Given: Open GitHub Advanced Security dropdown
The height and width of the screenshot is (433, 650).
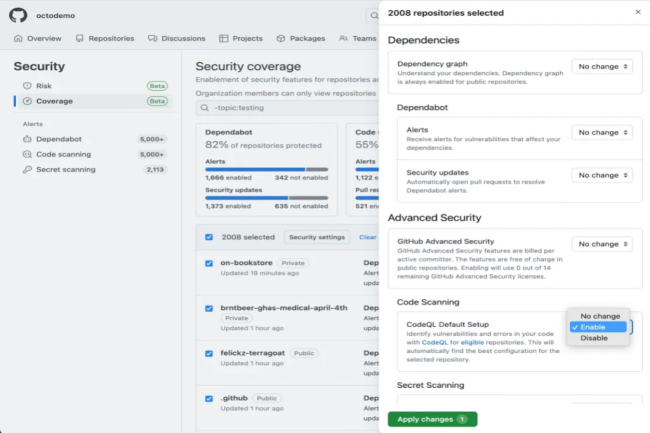Looking at the screenshot, I should 602,243.
